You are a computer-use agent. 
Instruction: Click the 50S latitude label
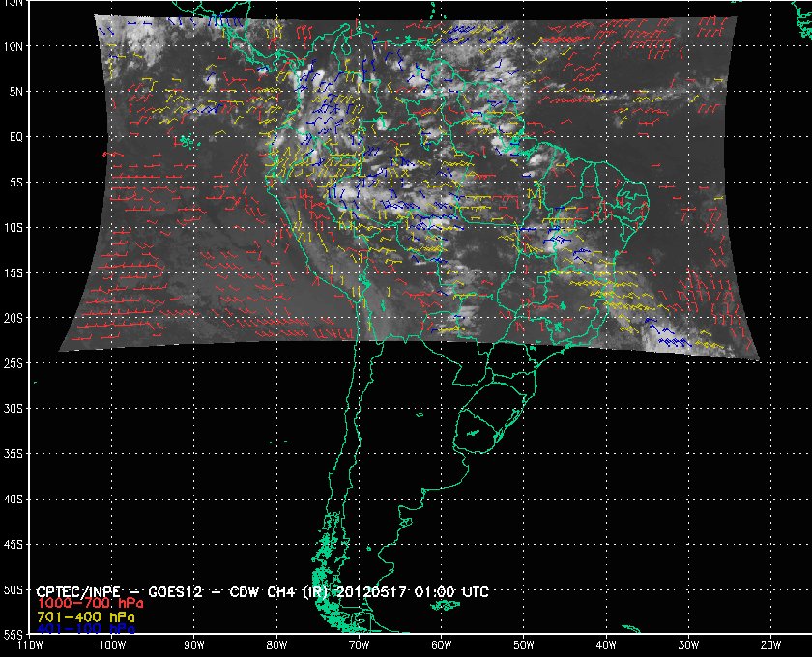pos(14,589)
